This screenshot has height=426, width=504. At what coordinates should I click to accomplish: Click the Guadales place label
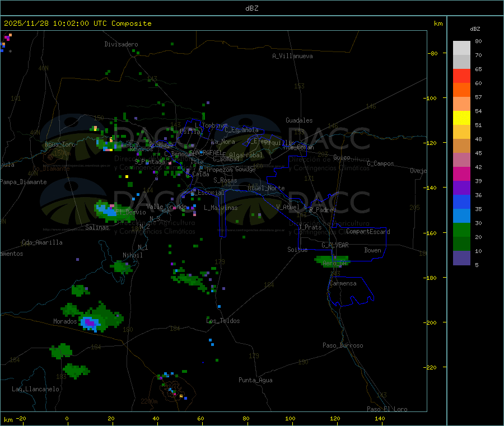point(299,120)
